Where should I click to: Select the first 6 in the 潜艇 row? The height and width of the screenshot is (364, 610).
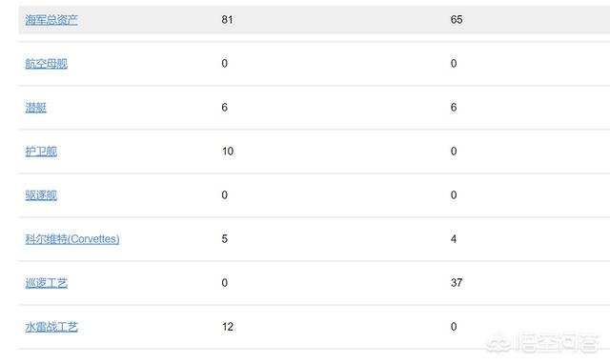tap(225, 108)
